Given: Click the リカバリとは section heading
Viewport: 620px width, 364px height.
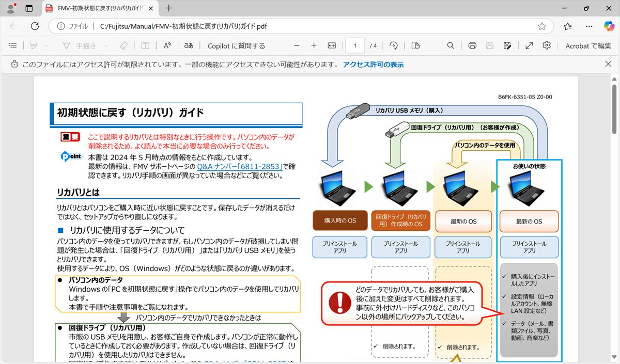Looking at the screenshot, I should pyautogui.click(x=78, y=192).
